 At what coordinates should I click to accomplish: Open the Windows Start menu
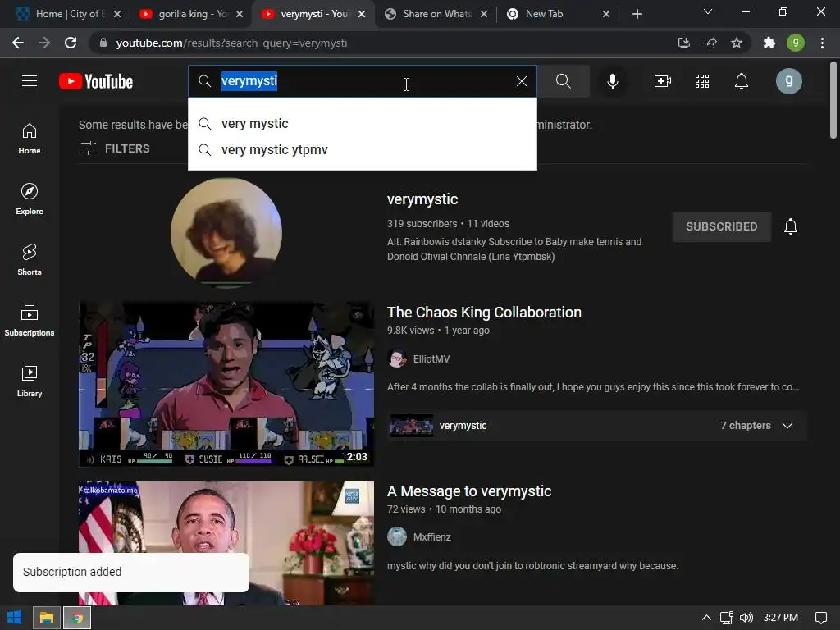tap(15, 618)
